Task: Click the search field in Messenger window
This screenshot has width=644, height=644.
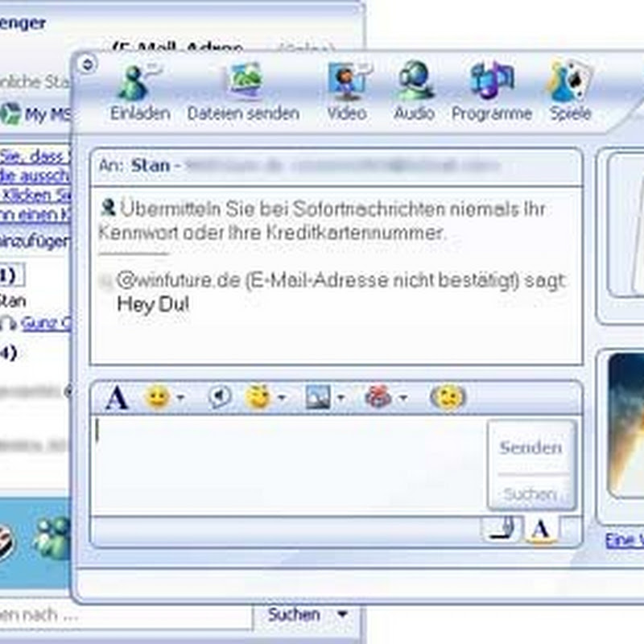Action: (126, 615)
